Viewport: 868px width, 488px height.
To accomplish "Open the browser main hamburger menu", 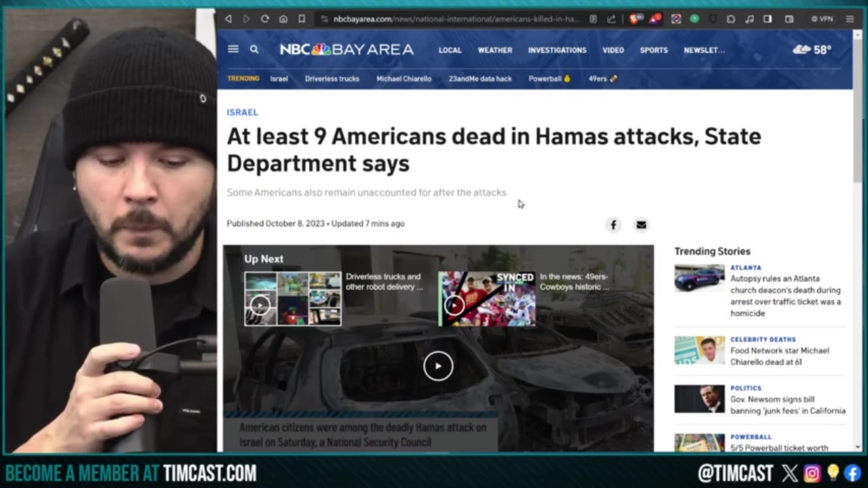I will click(850, 19).
